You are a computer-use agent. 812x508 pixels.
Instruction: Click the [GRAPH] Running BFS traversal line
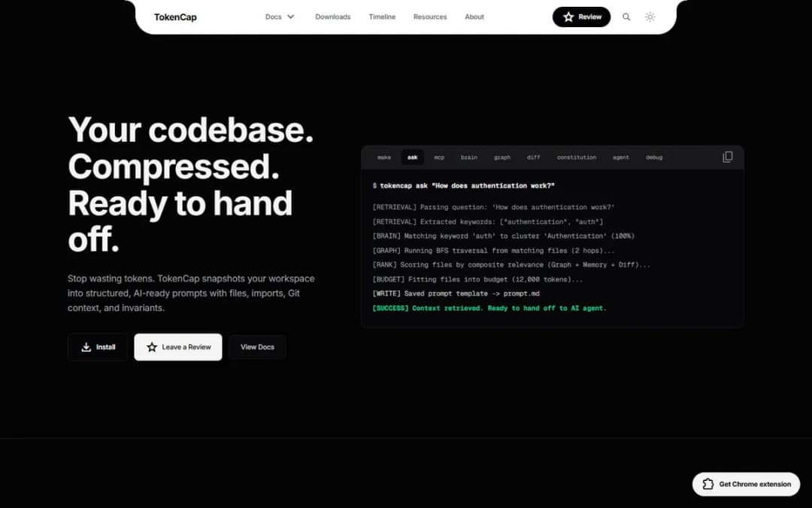point(493,251)
